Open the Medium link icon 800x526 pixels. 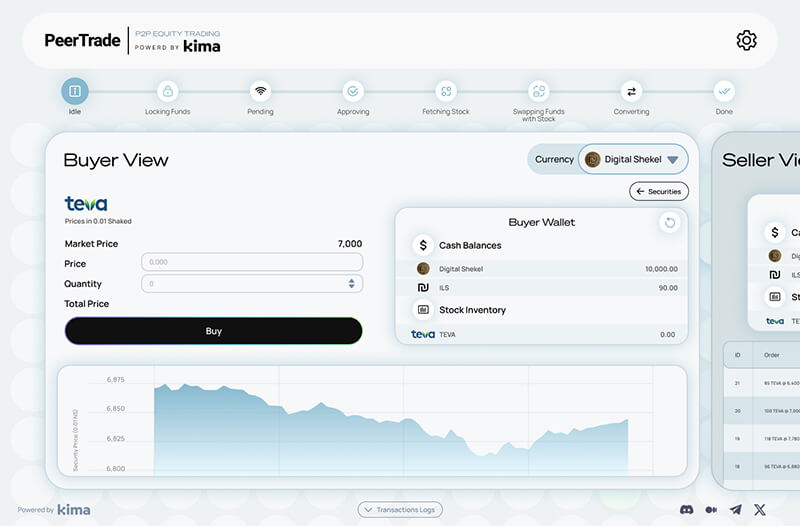(x=711, y=510)
